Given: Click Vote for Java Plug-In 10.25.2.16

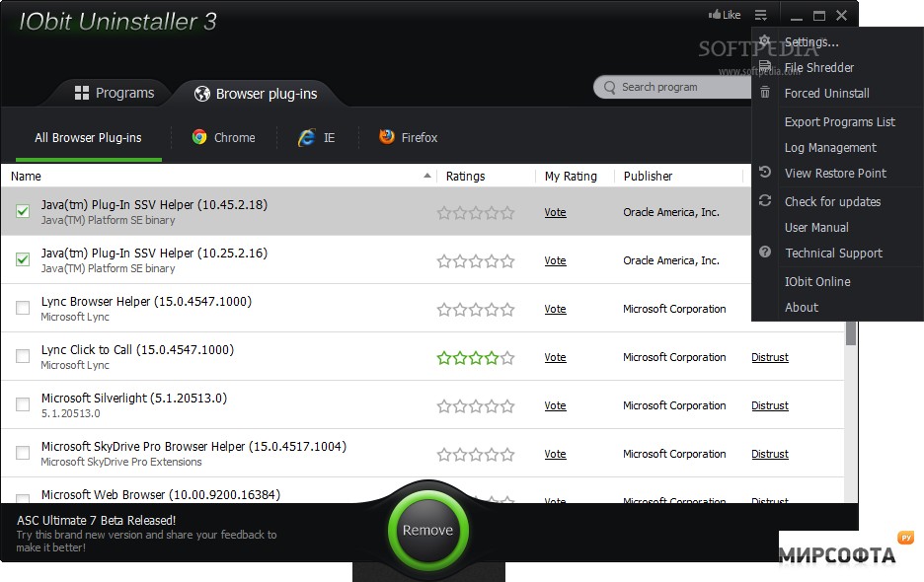Looking at the screenshot, I should tap(555, 261).
